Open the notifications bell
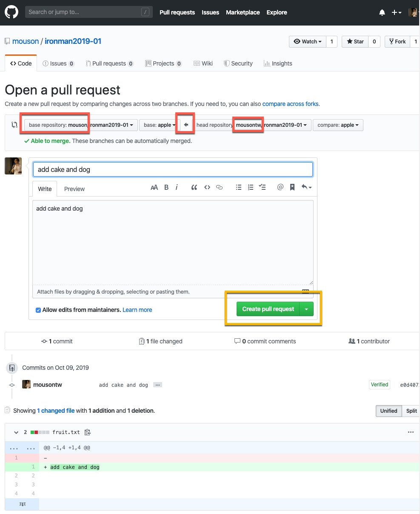The height and width of the screenshot is (514, 420). tap(382, 12)
